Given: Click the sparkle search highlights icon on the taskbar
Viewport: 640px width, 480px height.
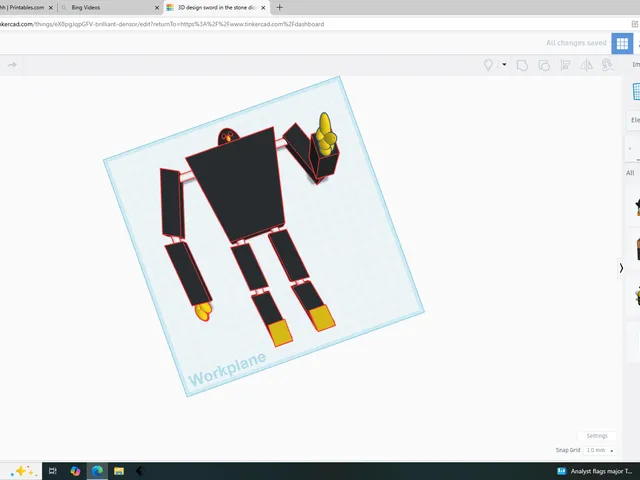Looking at the screenshot, I should (22, 471).
